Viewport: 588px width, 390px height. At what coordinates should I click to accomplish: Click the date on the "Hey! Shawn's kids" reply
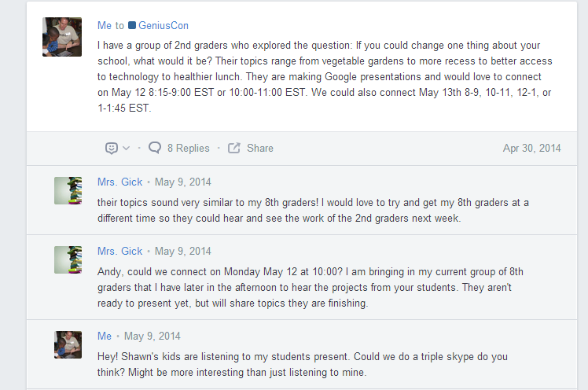tap(153, 337)
